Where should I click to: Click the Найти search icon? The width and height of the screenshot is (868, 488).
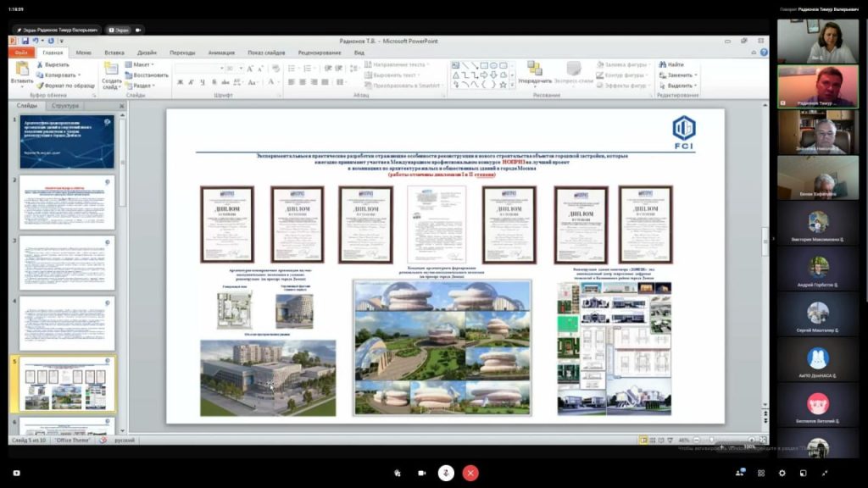pos(663,64)
